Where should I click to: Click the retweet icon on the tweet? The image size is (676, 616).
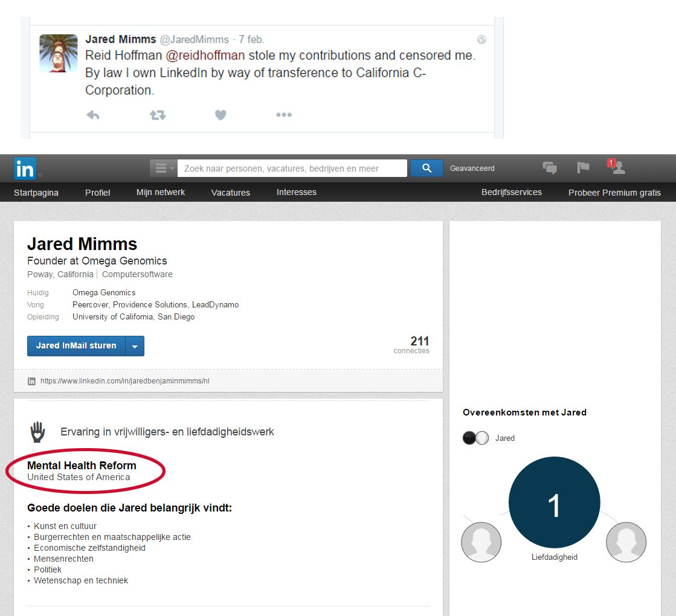tap(157, 115)
